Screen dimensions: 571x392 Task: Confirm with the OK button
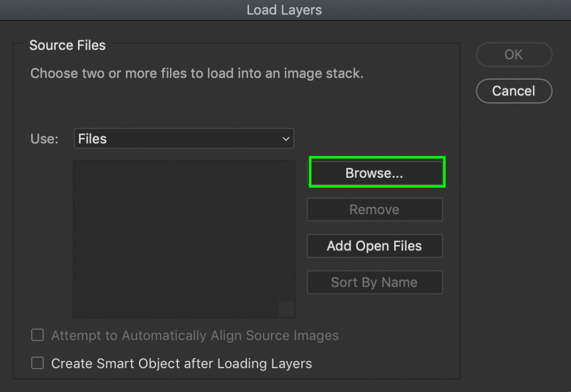514,55
